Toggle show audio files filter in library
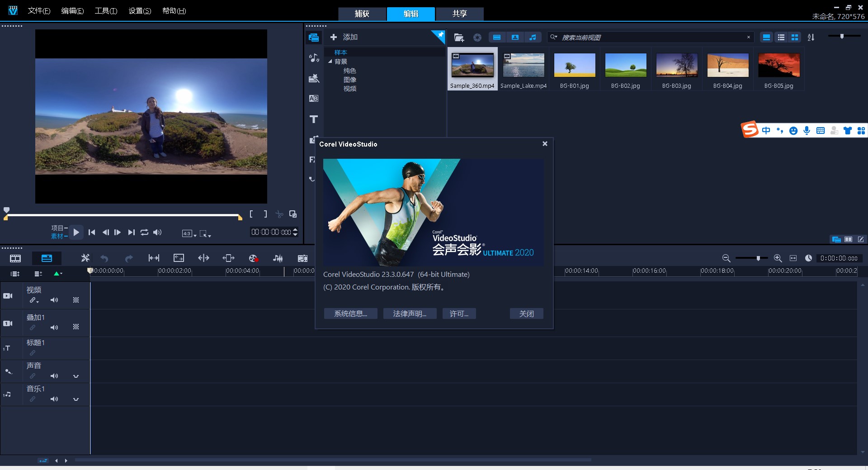The image size is (868, 470). [533, 38]
